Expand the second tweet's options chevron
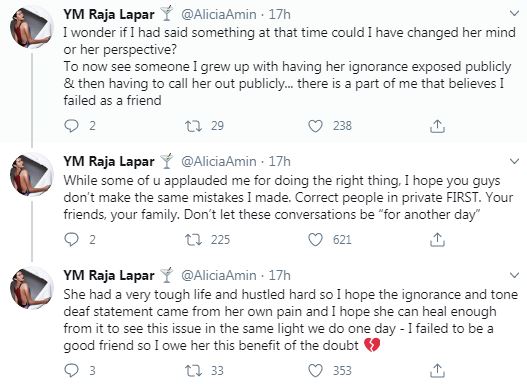 coord(514,162)
